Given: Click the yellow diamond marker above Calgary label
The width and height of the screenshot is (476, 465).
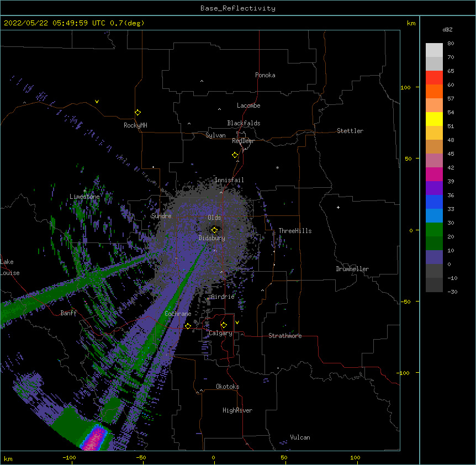Looking at the screenshot, I should pyautogui.click(x=224, y=325).
